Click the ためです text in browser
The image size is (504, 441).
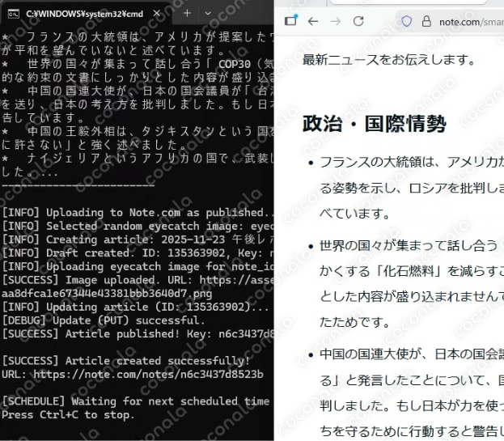(x=354, y=322)
